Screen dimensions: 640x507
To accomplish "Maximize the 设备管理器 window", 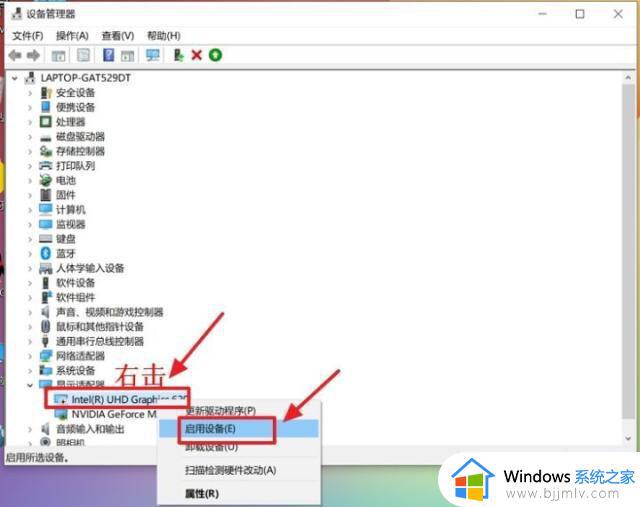I will (x=580, y=14).
